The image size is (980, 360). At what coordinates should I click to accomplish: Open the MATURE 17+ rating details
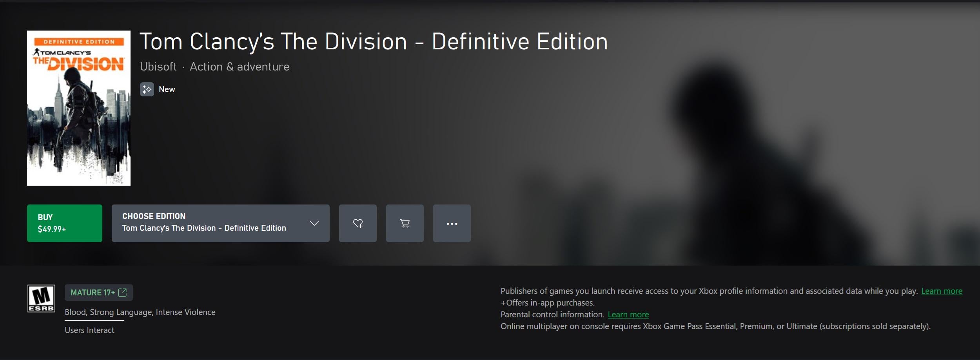[93, 293]
